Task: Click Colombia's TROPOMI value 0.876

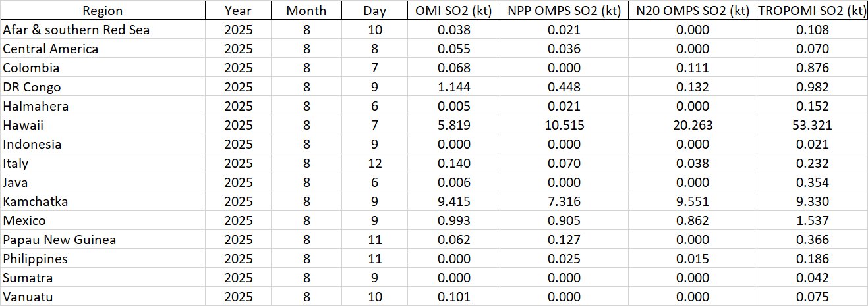Action: click(812, 68)
